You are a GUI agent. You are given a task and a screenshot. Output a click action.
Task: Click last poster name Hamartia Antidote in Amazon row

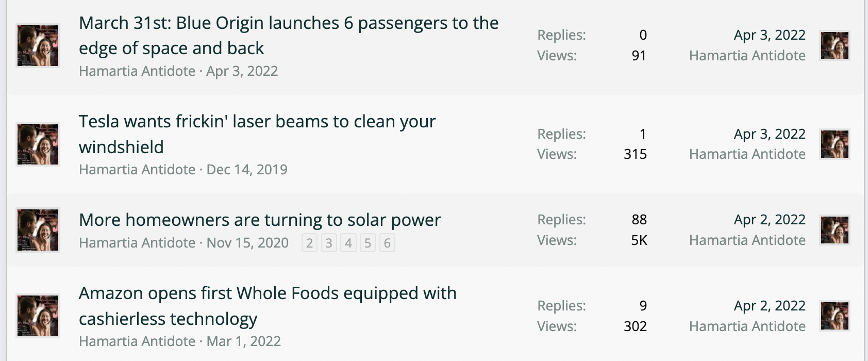coord(747,326)
